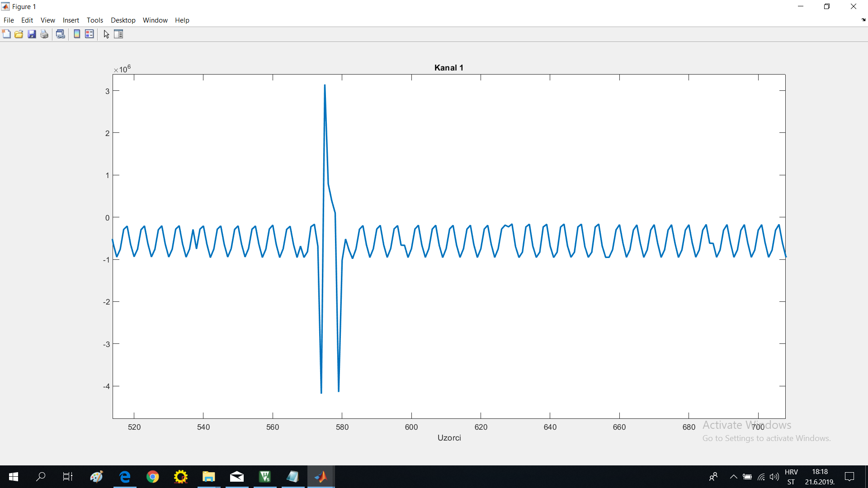Click the y-axis tick label 3
The height and width of the screenshot is (488, 868).
[x=107, y=91]
